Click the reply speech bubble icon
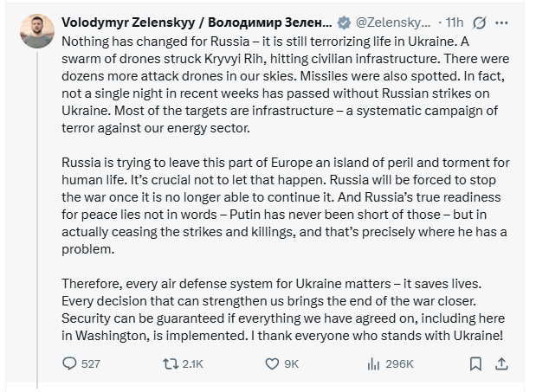 click(69, 364)
